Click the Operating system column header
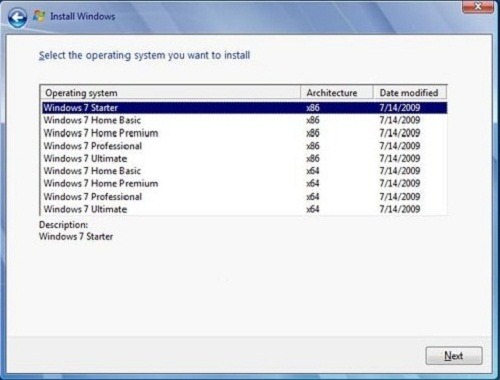The image size is (500, 380). click(x=171, y=93)
